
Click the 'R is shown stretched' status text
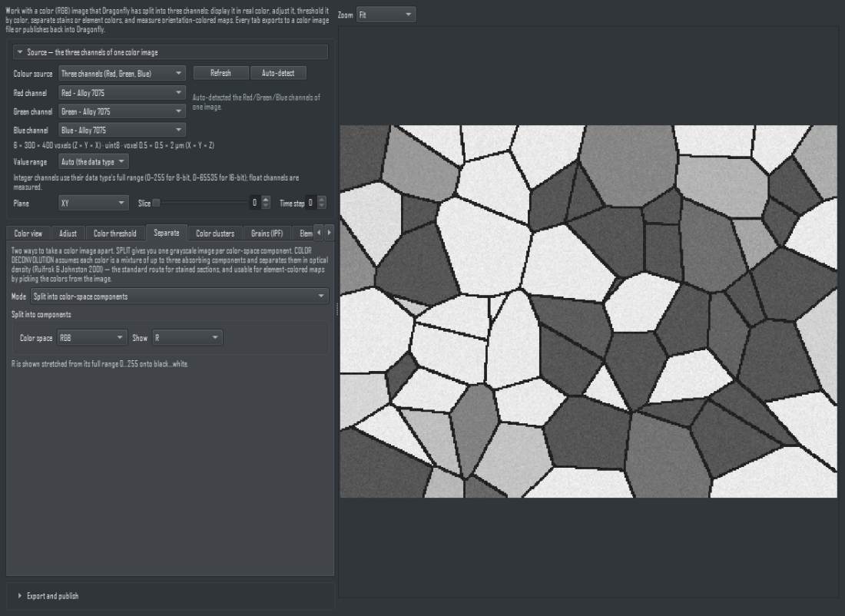click(100, 364)
